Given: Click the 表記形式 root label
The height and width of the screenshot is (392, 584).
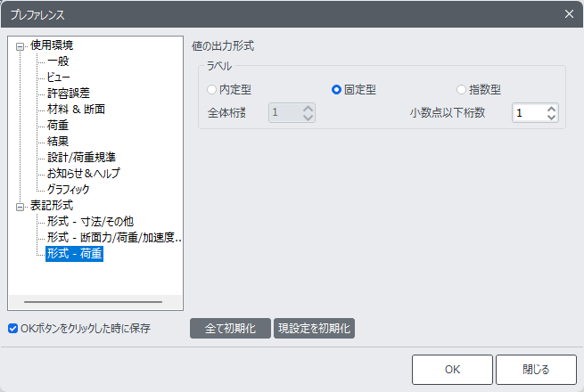Looking at the screenshot, I should [x=52, y=206].
